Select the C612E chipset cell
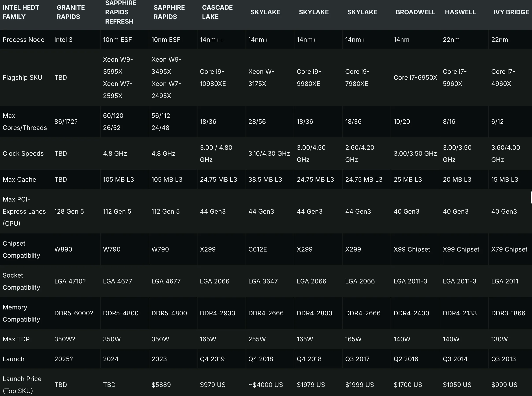The width and height of the screenshot is (532, 396). (x=257, y=249)
